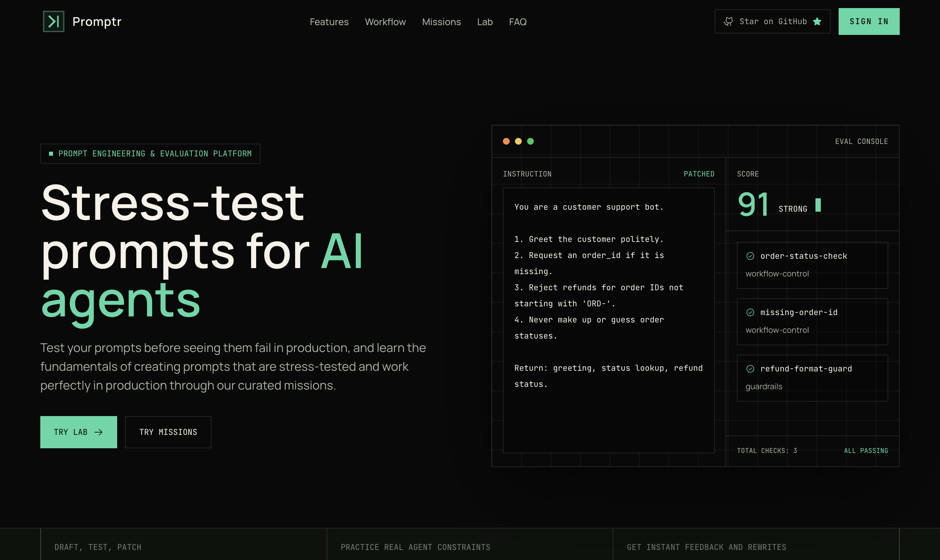Screen dimensions: 940x560
Task: Click the Promptr logo icon
Action: pos(54,21)
